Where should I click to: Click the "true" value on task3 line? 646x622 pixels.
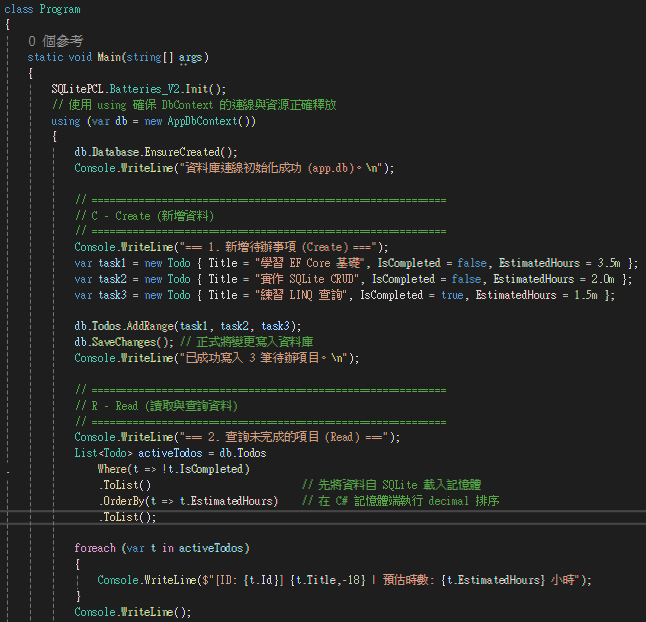click(x=452, y=295)
